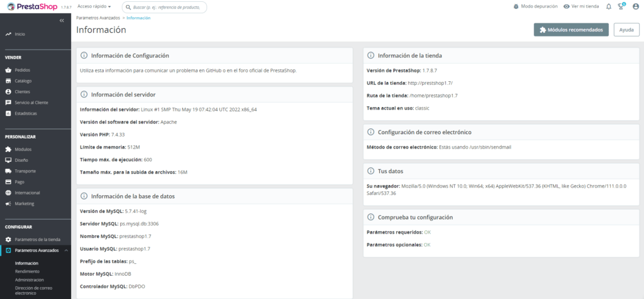Click Tema actual en uso classic value

[x=422, y=108]
